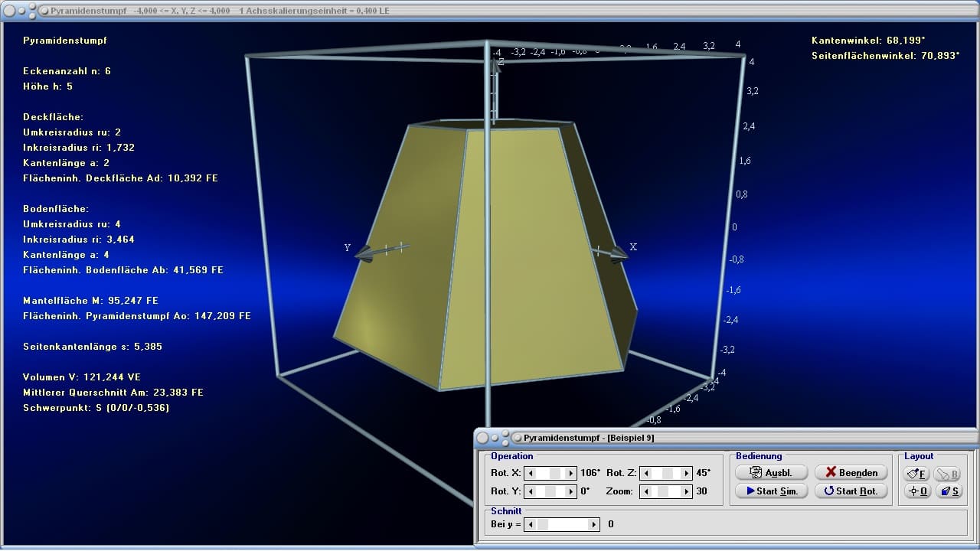Viewport: 980px width, 551px height.
Task: Click the S layout icon button
Action: point(948,491)
